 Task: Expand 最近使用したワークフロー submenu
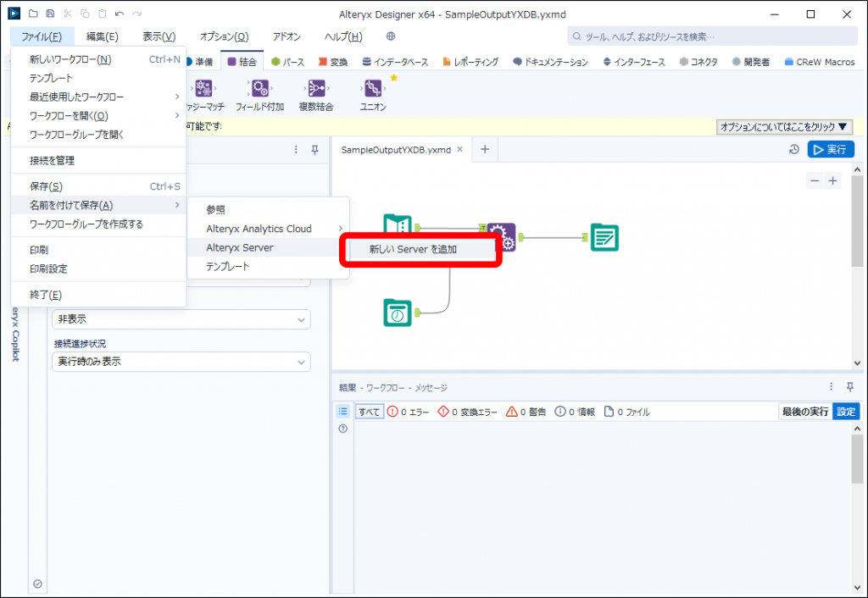pos(98,97)
